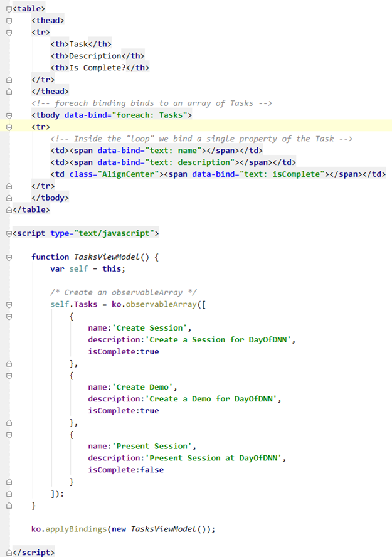Click the 'Is Complete?' header text
Viewport: 392px width, 557px height.
point(98,68)
